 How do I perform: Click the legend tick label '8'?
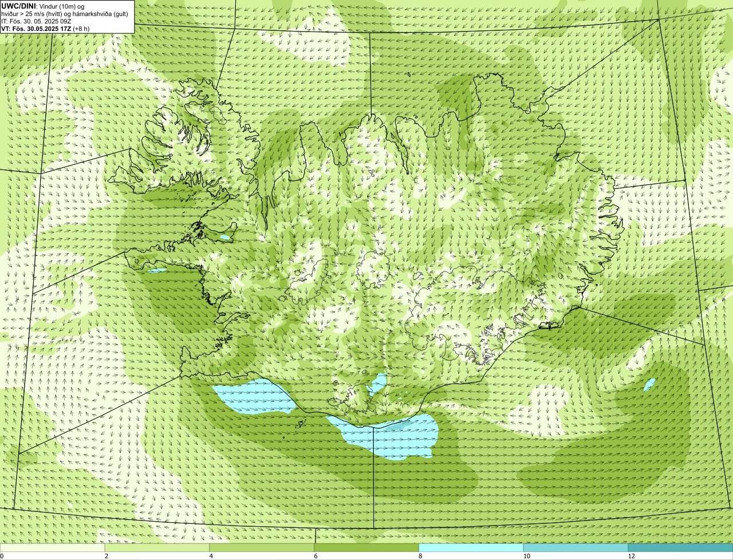[x=421, y=556]
